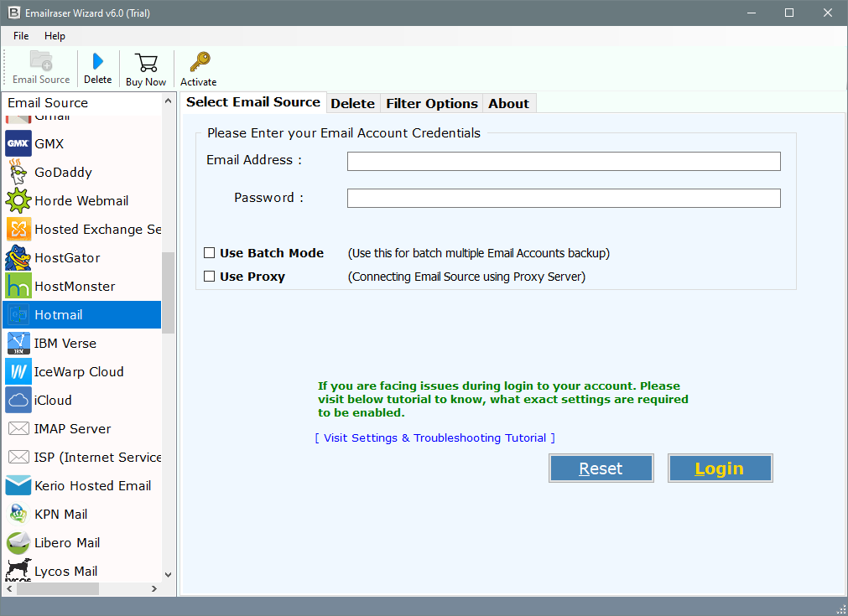Select the Libero Mail icon

(18, 542)
